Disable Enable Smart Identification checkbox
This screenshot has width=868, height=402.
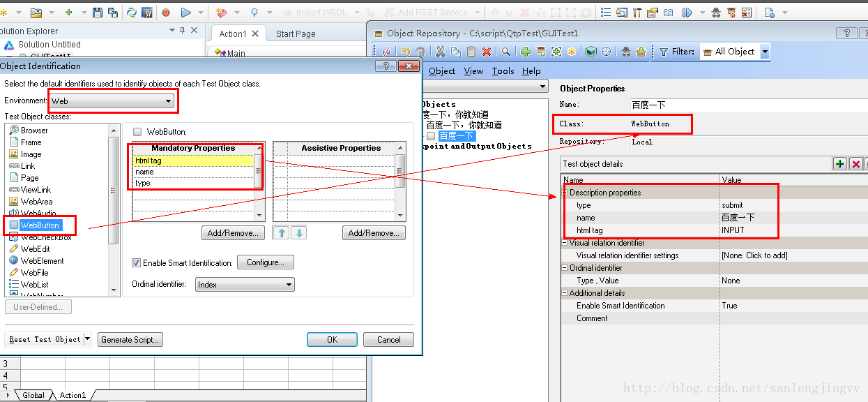coord(137,263)
